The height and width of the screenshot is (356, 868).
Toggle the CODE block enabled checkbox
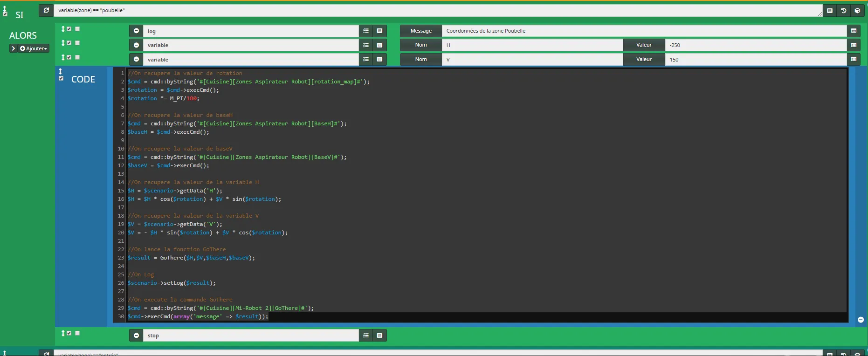coord(61,78)
